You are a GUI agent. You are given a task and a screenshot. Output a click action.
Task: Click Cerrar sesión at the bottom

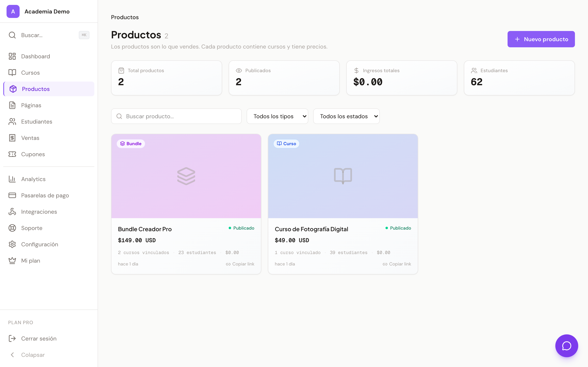[x=39, y=338]
